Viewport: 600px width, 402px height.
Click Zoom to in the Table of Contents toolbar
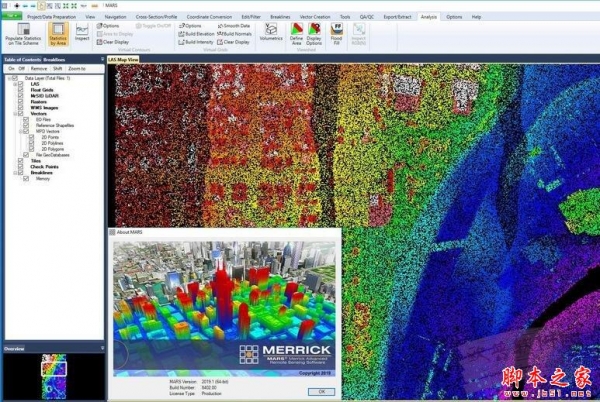coord(77,68)
